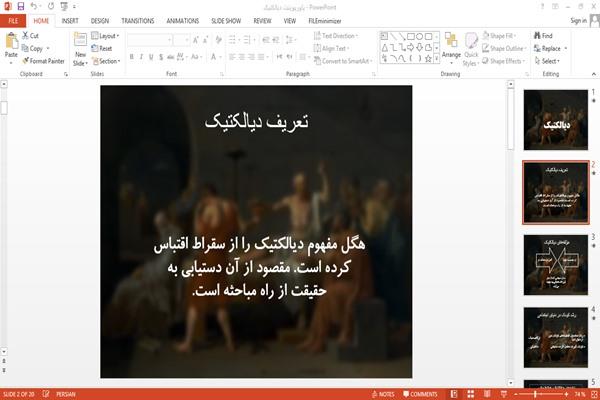600x400 pixels.
Task: Select slide 1 thumbnail
Action: 556,120
